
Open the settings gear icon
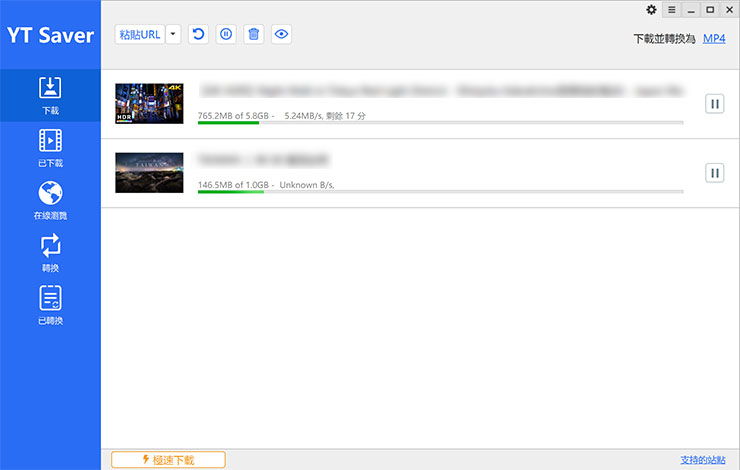(x=651, y=9)
